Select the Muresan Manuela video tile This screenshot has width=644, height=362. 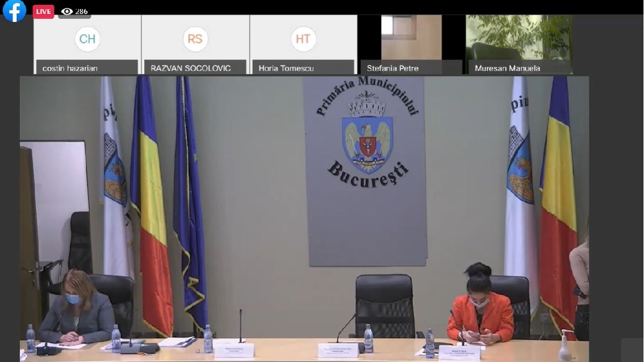pos(519,44)
